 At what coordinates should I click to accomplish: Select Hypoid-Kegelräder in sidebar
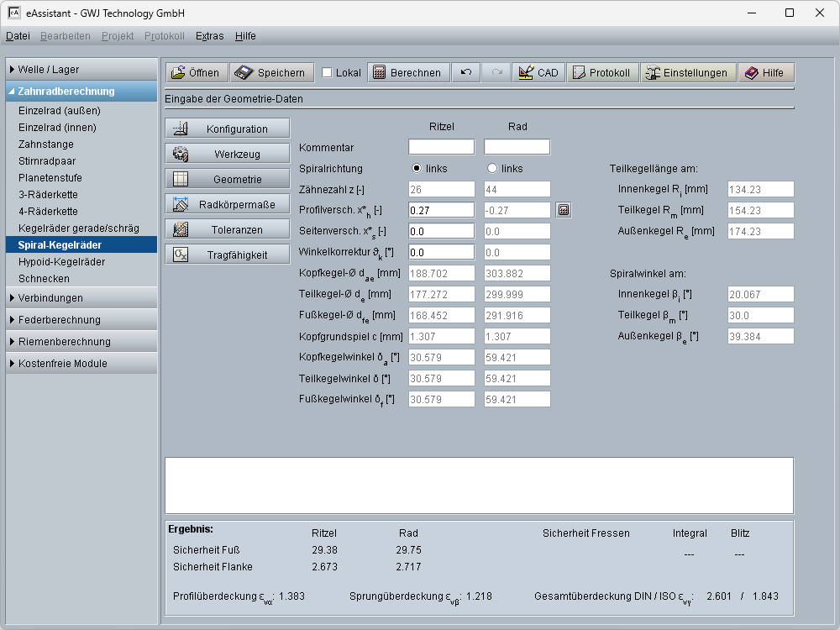62,262
